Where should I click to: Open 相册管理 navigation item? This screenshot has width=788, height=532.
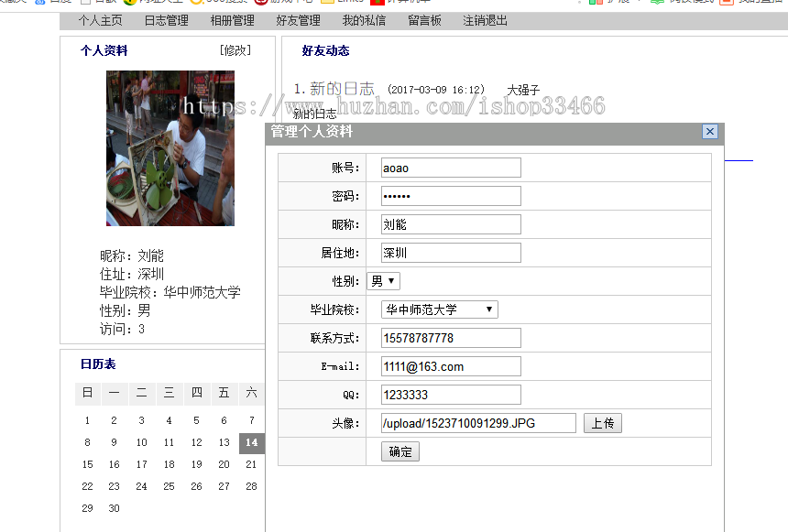tap(232, 20)
